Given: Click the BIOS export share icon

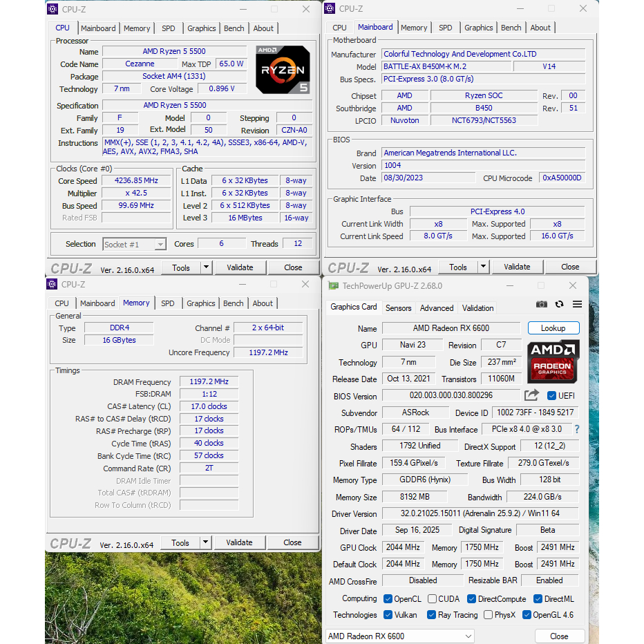Looking at the screenshot, I should [531, 395].
